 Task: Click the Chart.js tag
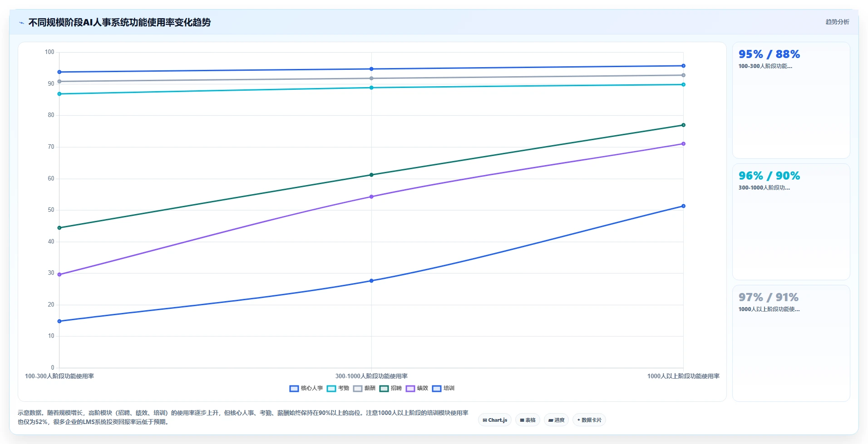495,420
